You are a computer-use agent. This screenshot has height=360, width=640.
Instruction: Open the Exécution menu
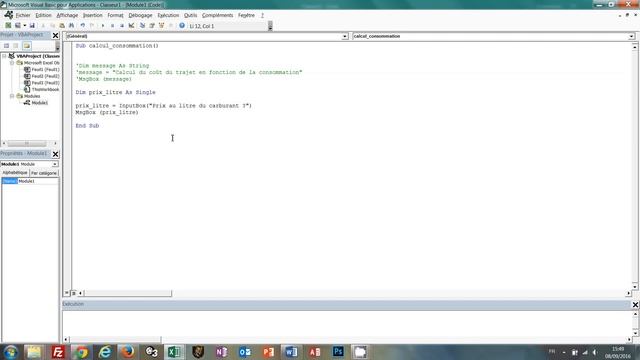(168, 15)
